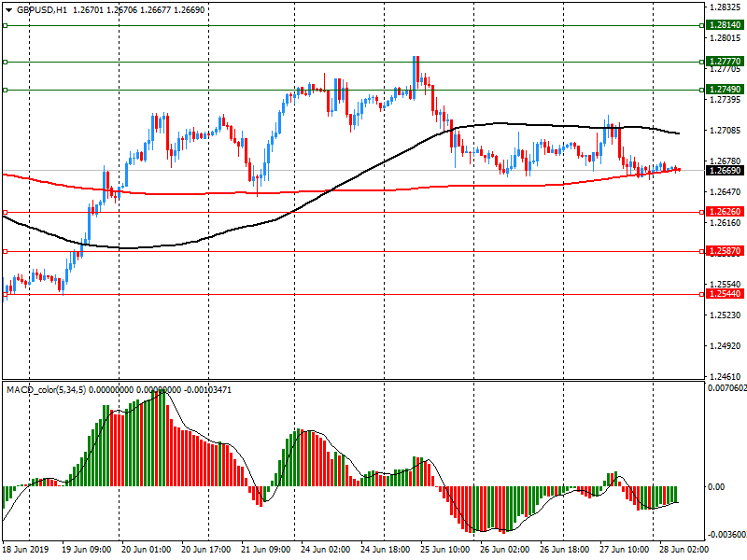Click the 27 Jun 10:00 time label
Image resolution: width=747 pixels, height=560 pixels.
point(624,549)
